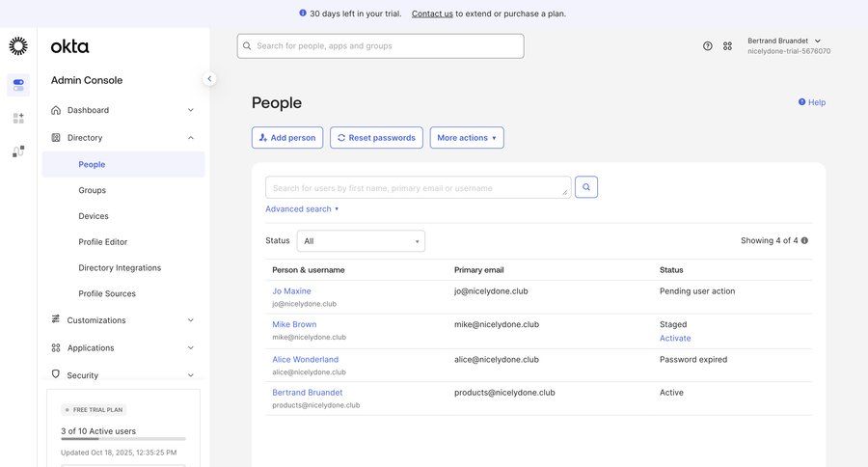Image resolution: width=868 pixels, height=467 pixels.
Task: Open Profile Editor in the sidebar
Action: [x=103, y=242]
